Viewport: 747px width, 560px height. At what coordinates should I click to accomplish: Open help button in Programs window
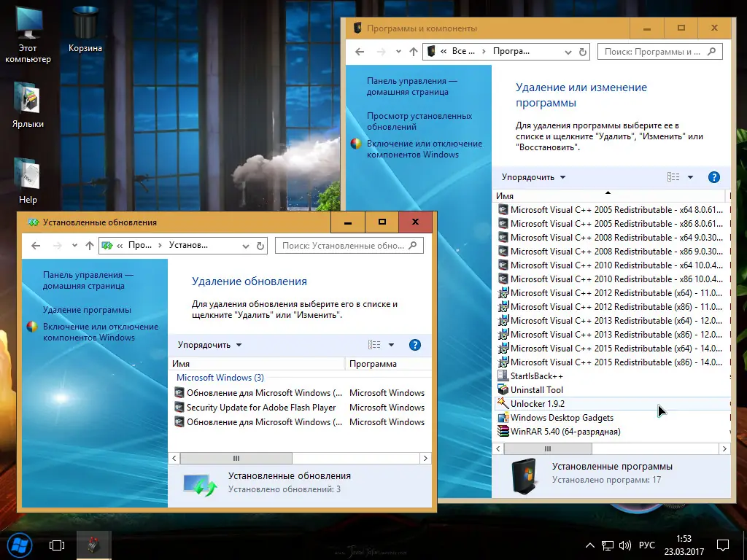713,177
